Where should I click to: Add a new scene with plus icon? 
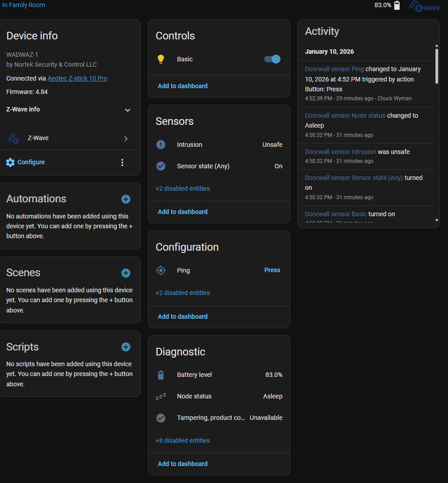126,273
